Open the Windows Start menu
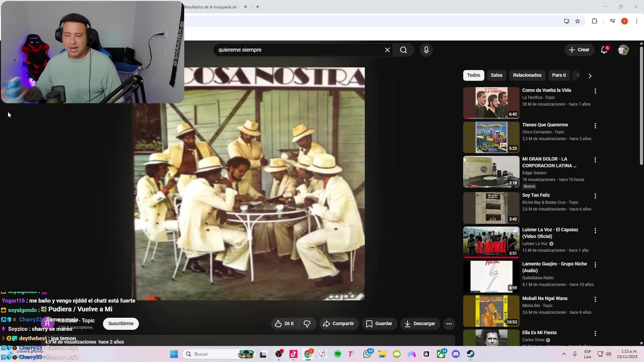This screenshot has height=362, width=644. 174,354
